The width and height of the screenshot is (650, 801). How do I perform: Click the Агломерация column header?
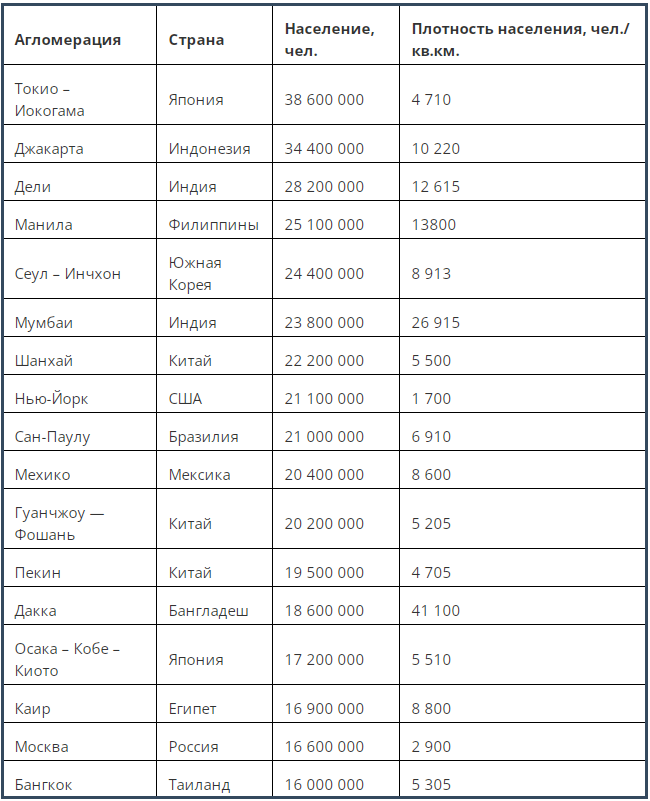68,40
